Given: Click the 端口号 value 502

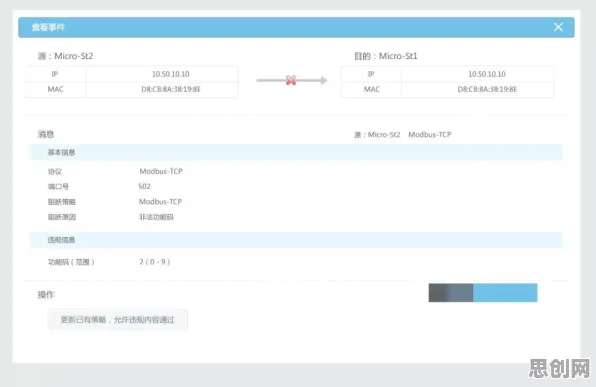Looking at the screenshot, I should [144, 186].
